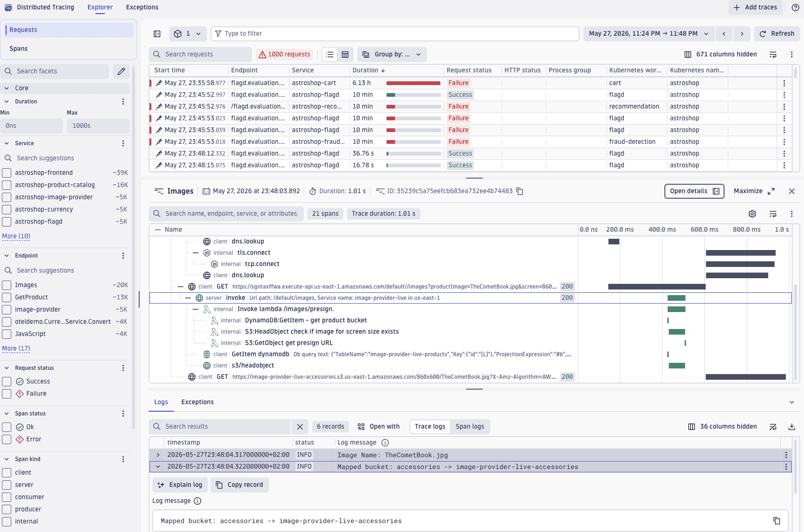Image resolution: width=804 pixels, height=532 pixels.
Task: Check the GetProduct endpoint filter
Action: [7, 297]
